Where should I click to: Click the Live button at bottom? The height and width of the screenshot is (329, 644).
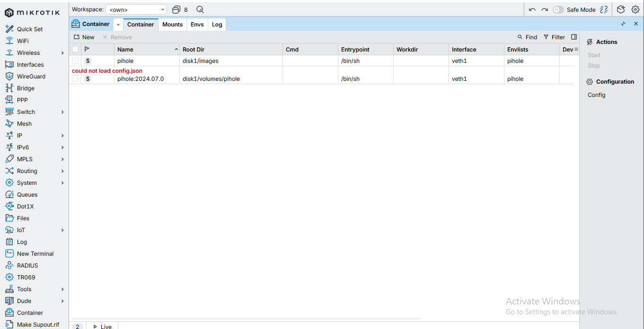[x=102, y=326]
